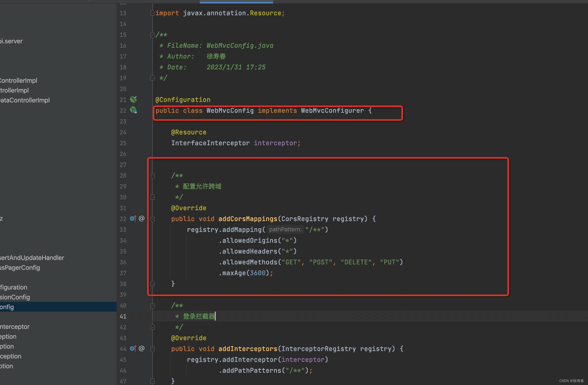588x385 pixels.
Task: Click the @Override annotation on line 43
Action: coord(189,338)
